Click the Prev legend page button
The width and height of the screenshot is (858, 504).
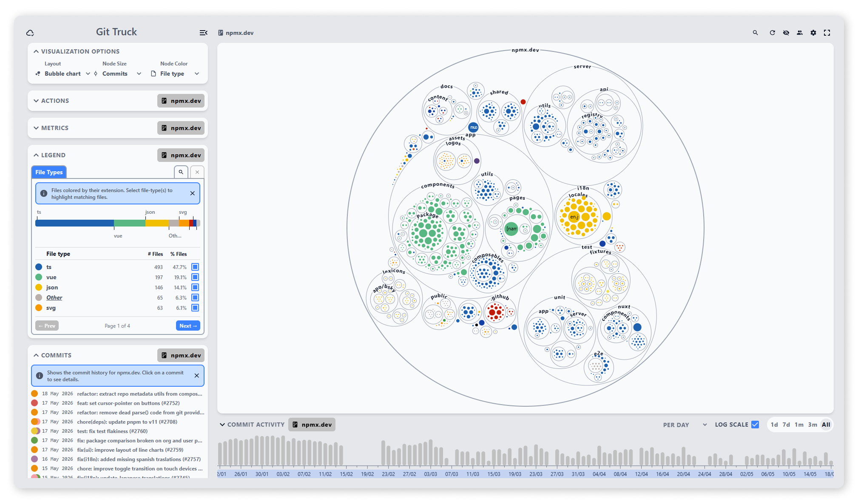(47, 326)
